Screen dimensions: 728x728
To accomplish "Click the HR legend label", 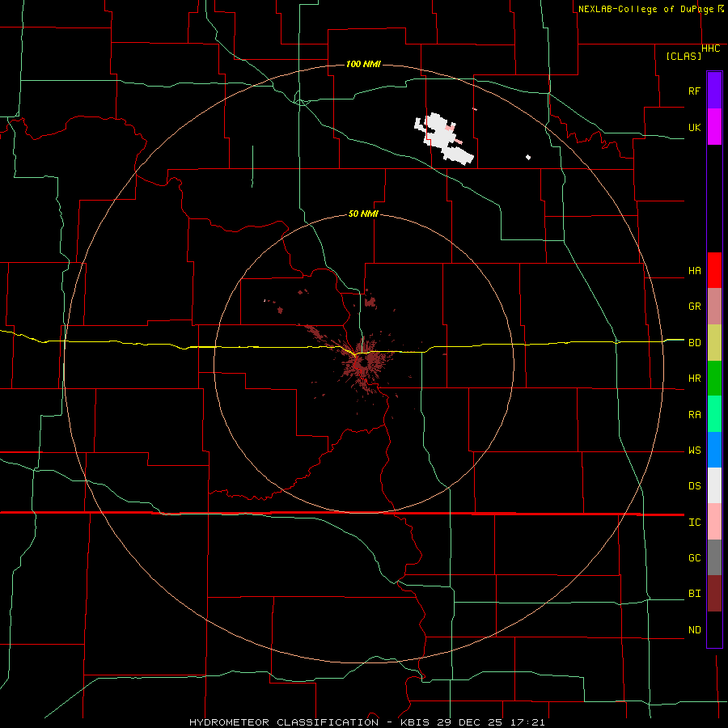I will (694, 379).
